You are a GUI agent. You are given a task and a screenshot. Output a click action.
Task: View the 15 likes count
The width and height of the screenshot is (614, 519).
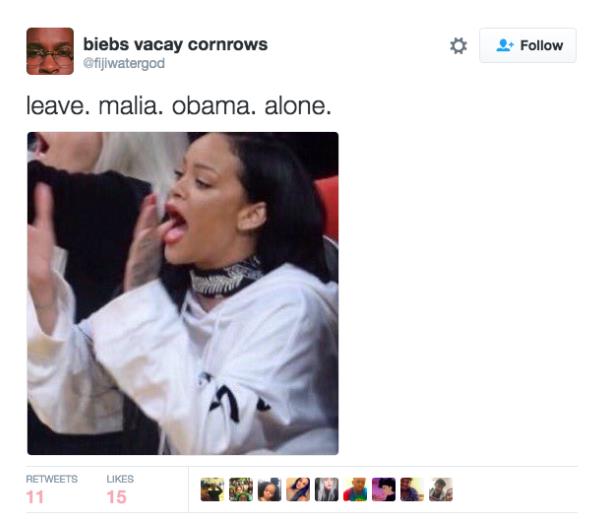117,497
